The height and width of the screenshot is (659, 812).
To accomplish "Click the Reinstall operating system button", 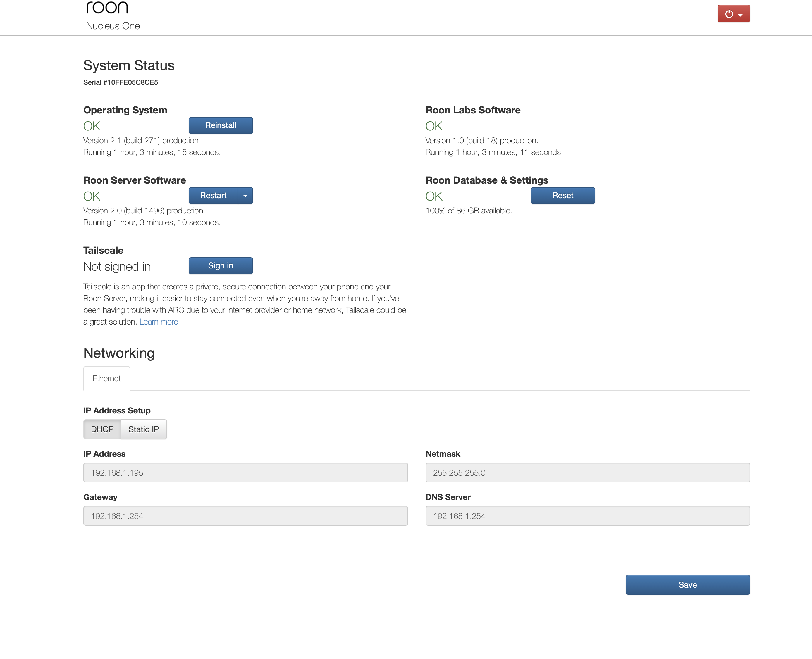I will (x=221, y=125).
